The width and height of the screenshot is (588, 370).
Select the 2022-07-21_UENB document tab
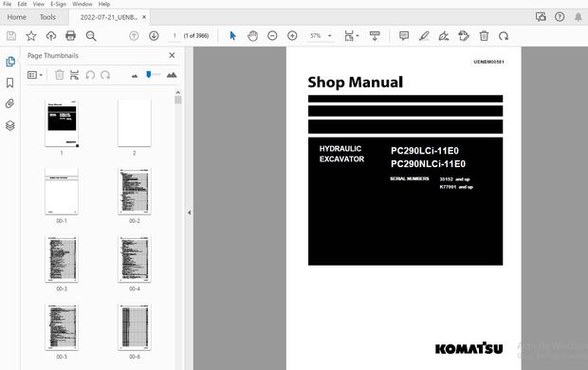click(109, 17)
